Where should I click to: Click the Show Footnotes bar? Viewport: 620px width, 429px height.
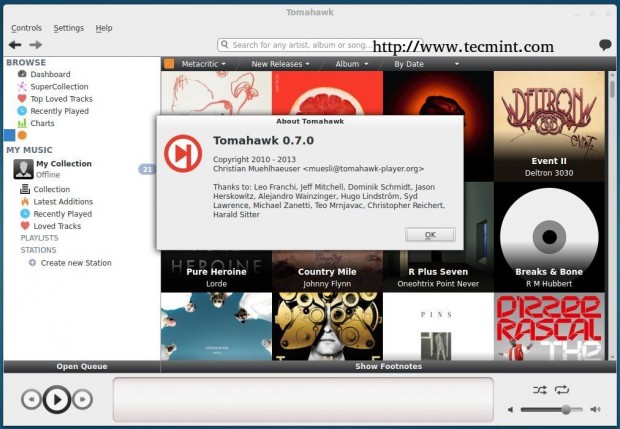(388, 366)
